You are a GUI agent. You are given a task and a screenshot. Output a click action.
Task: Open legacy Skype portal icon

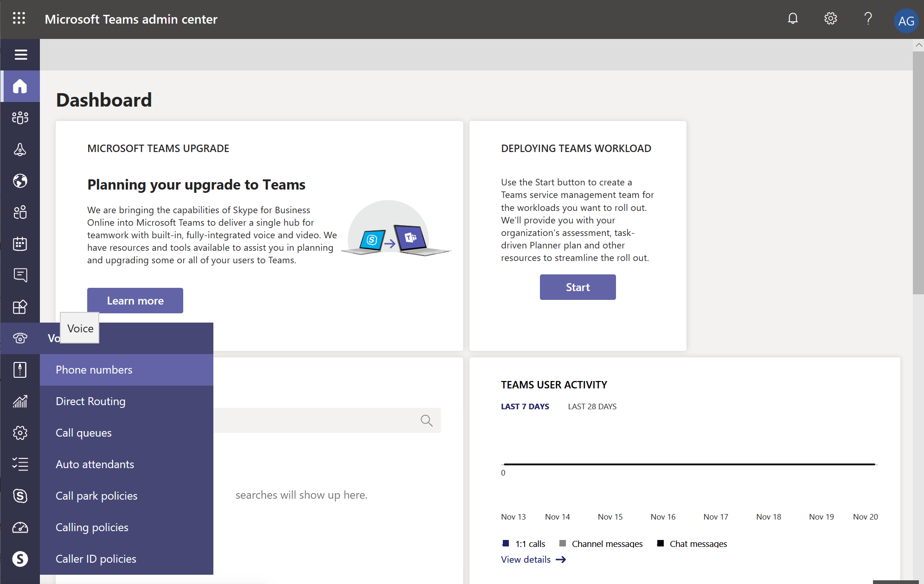[20, 496]
